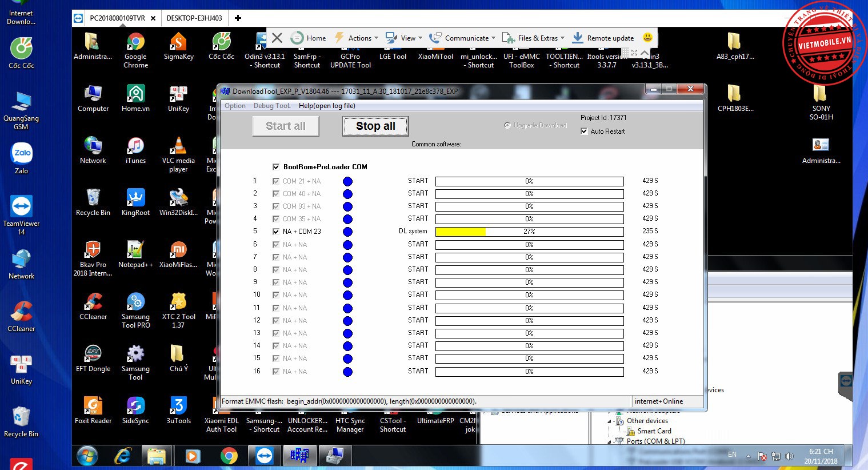Click the blue status indicator for row 1

point(347,181)
